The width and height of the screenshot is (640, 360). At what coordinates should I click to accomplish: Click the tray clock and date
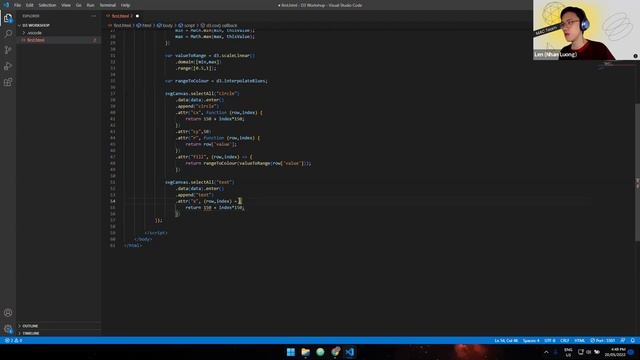[x=615, y=352]
